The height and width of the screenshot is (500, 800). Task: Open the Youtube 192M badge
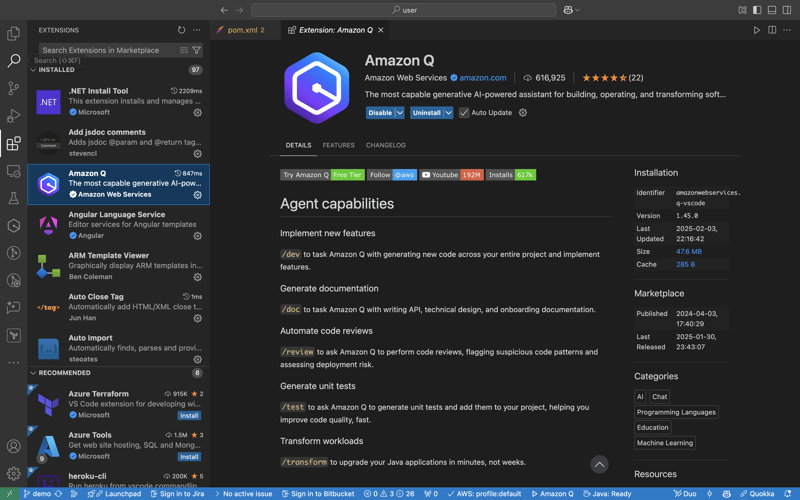click(x=452, y=174)
